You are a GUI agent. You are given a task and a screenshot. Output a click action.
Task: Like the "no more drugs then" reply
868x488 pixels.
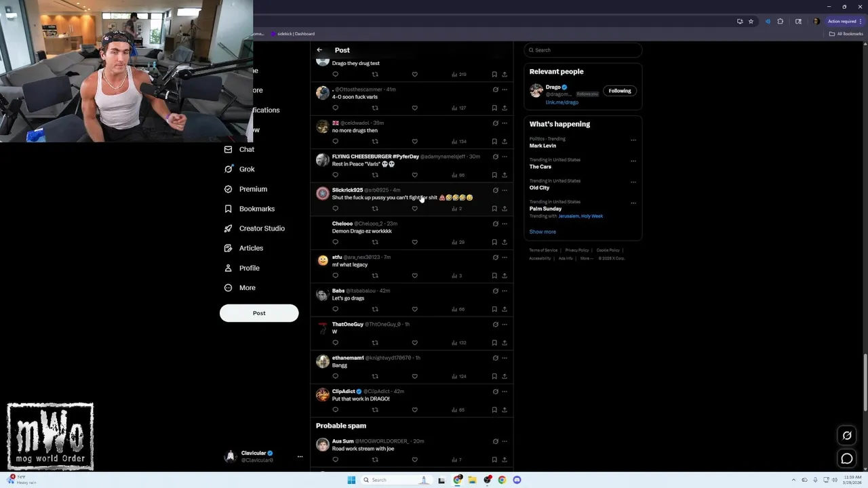415,142
